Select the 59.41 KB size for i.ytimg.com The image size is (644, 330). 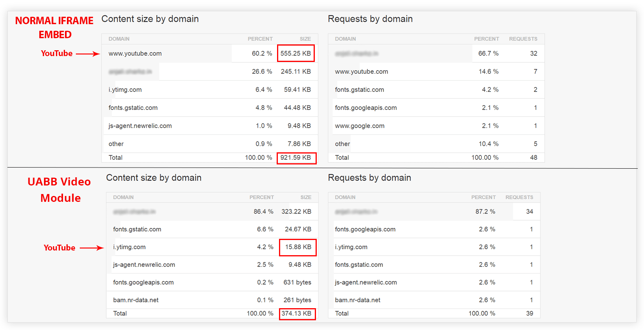pos(297,90)
